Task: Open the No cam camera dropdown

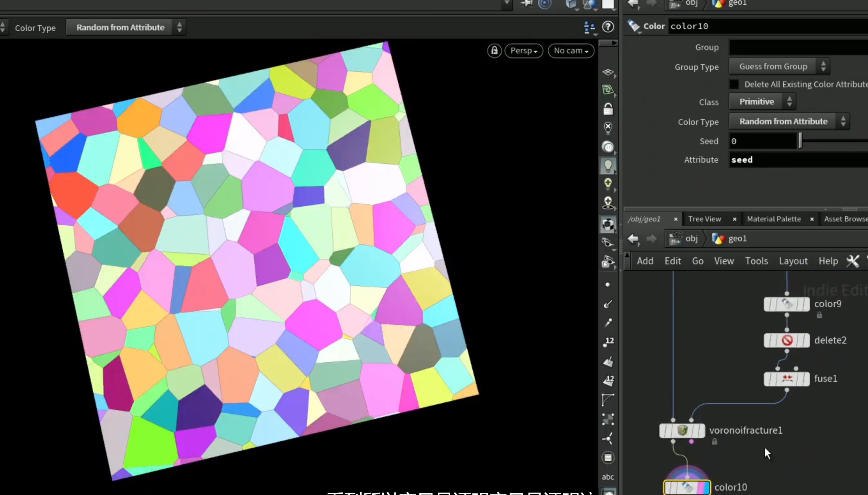Action: (x=571, y=51)
